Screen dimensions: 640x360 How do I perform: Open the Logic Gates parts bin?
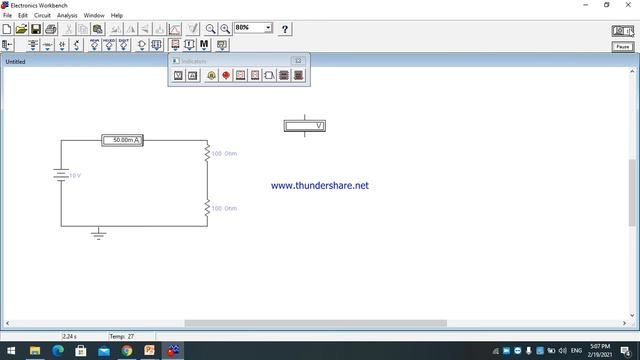click(x=141, y=45)
